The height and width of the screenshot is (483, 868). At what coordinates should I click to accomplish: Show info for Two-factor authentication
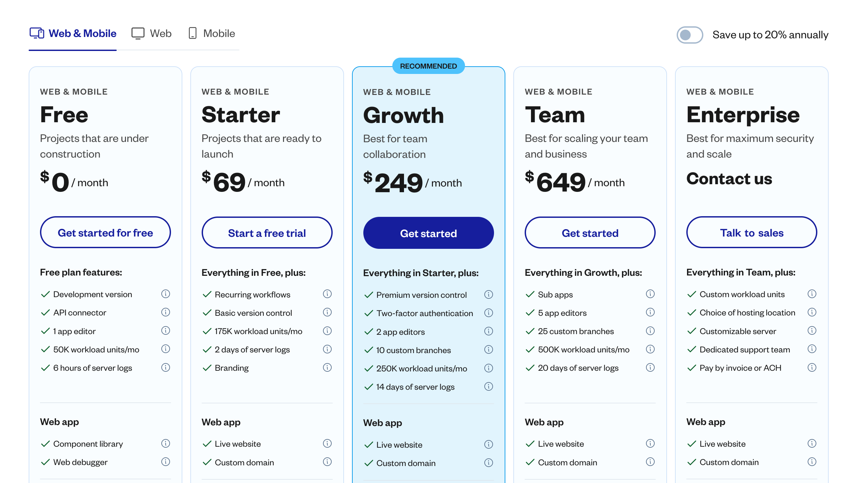(489, 313)
